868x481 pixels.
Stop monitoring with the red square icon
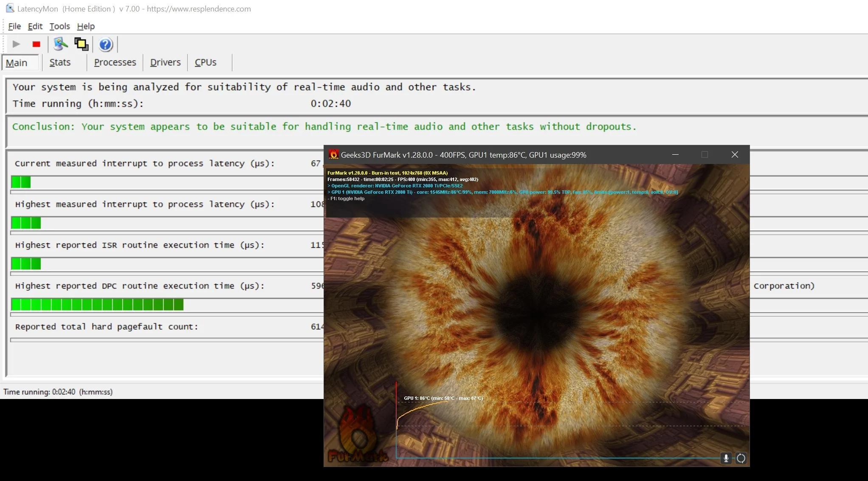pos(37,44)
